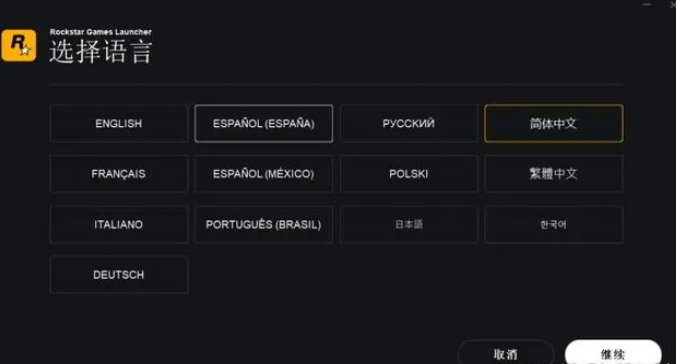Screen dimensions: 676x364
Task: Select ENGLISH as the language
Action: click(119, 123)
